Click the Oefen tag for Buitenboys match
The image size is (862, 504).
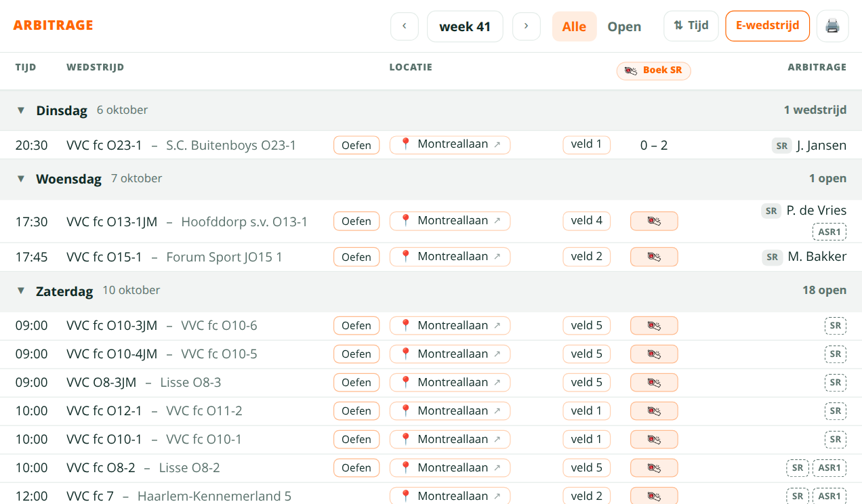pyautogui.click(x=356, y=145)
